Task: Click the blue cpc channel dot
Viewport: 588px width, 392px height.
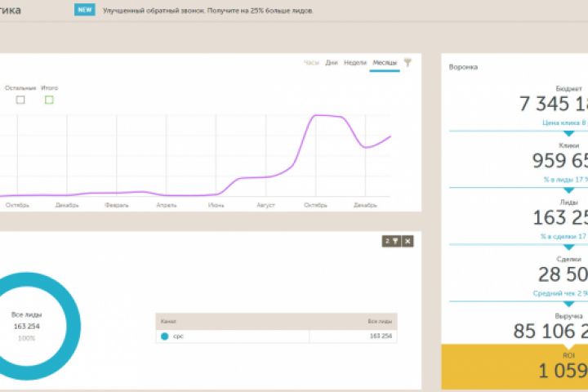Action: pos(164,336)
